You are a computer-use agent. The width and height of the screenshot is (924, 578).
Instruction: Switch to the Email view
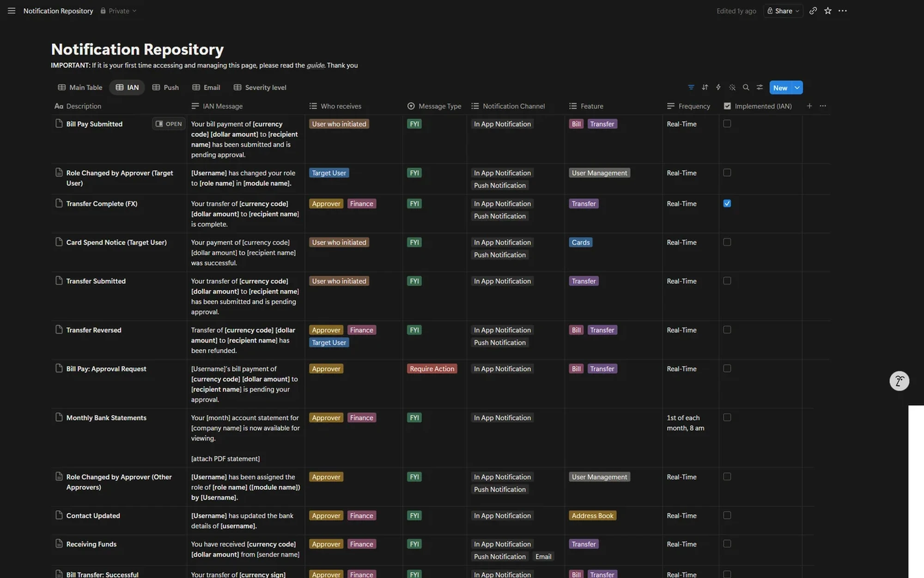tap(206, 87)
